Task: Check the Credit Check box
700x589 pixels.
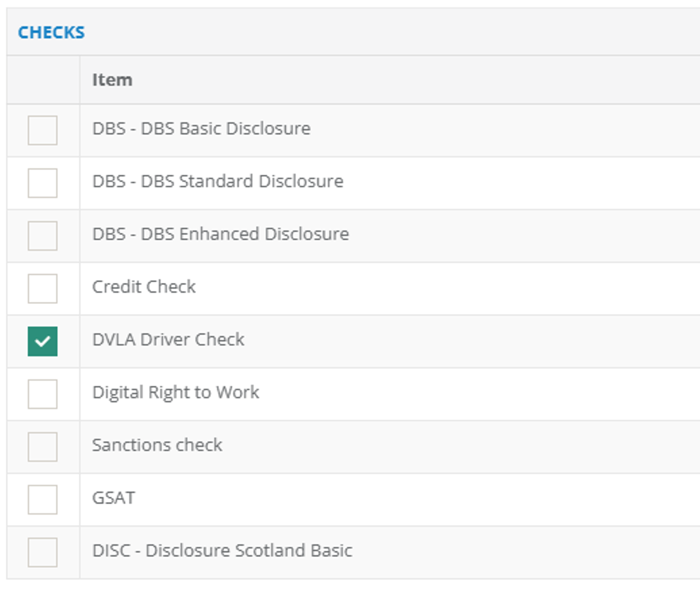Action: [x=42, y=288]
